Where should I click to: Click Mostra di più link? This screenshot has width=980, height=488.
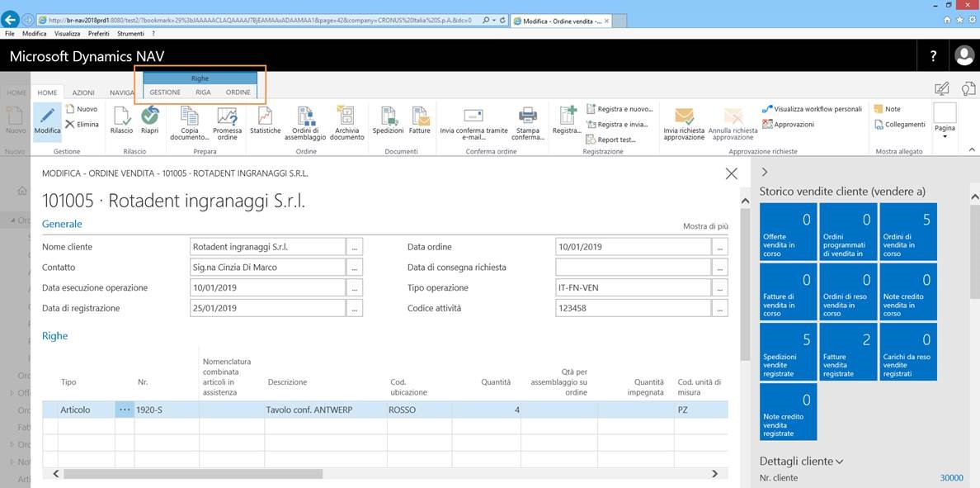[705, 226]
